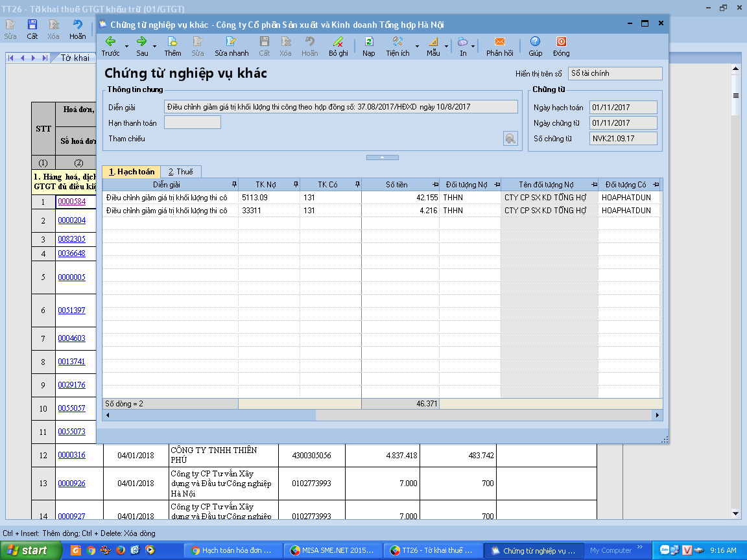The height and width of the screenshot is (560, 747).
Task: Open invoice link 0000584
Action: click(x=71, y=202)
